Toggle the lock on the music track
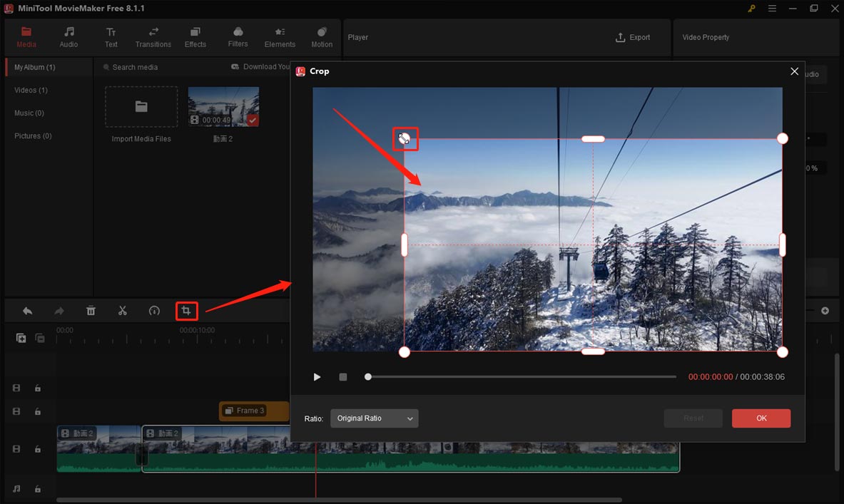This screenshot has height=504, width=844. (x=38, y=489)
